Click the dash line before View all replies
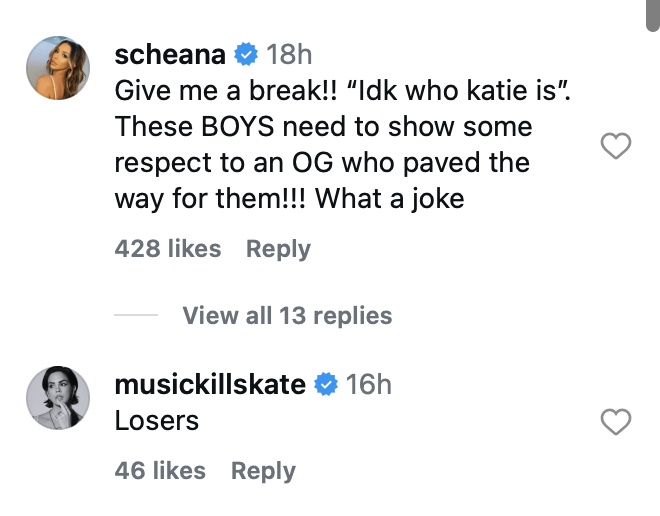This screenshot has width=660, height=516. (x=136, y=316)
